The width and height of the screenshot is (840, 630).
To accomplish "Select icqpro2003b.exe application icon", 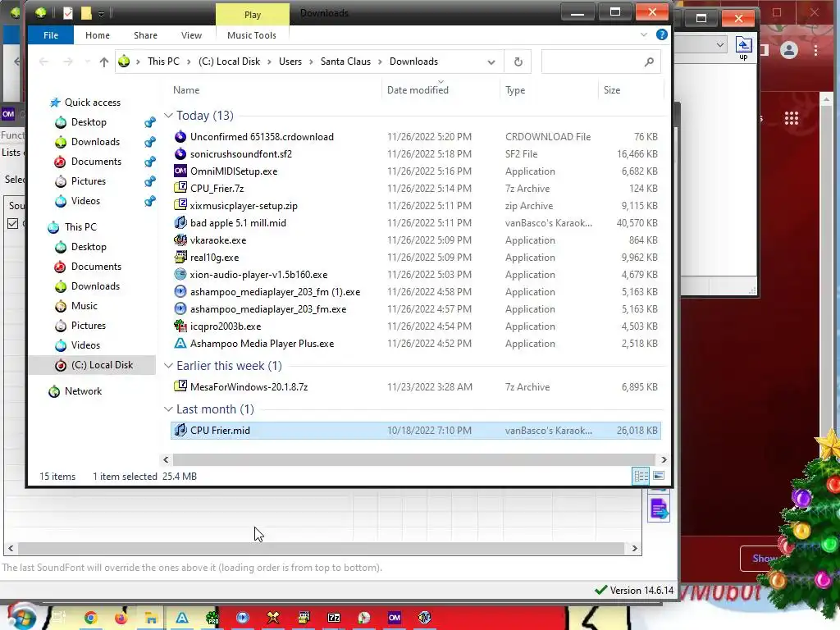I will [x=180, y=326].
